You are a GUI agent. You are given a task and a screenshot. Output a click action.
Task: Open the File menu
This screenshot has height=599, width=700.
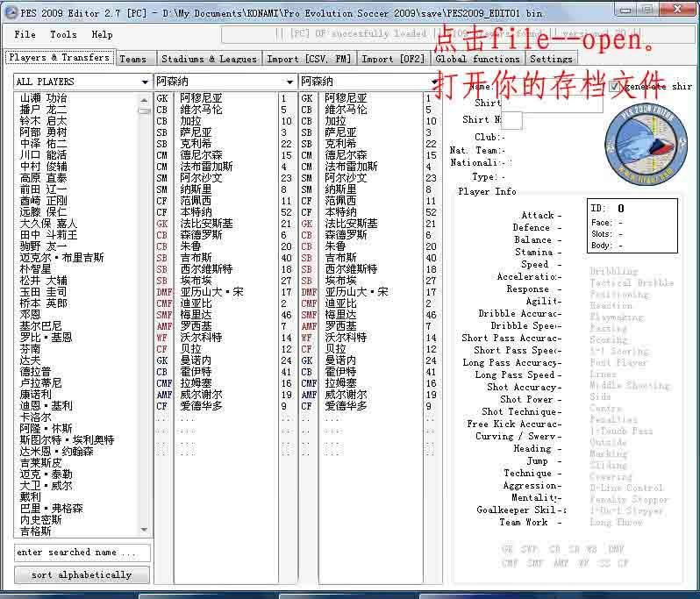(x=25, y=34)
